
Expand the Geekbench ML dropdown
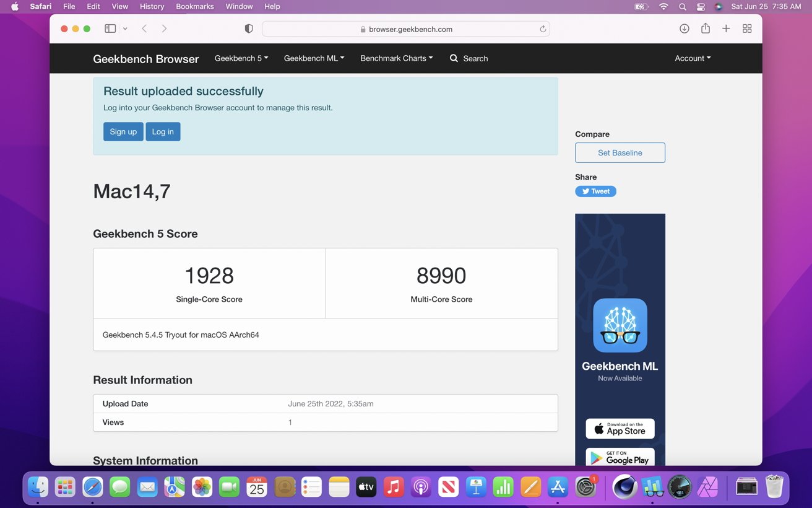314,58
